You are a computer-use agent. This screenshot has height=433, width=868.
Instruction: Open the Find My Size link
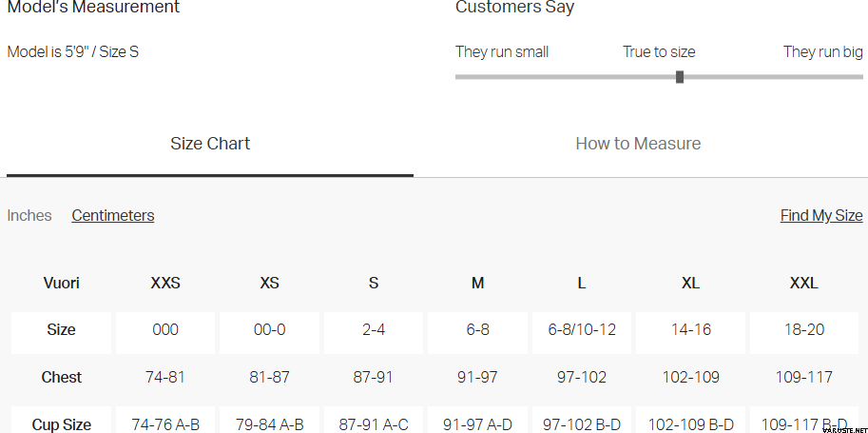[x=820, y=215]
